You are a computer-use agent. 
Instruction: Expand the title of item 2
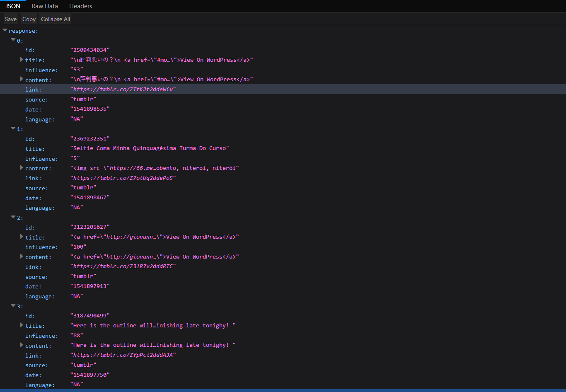click(x=22, y=237)
